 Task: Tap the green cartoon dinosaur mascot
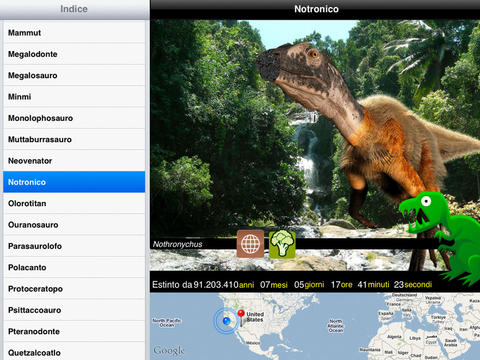(440, 238)
